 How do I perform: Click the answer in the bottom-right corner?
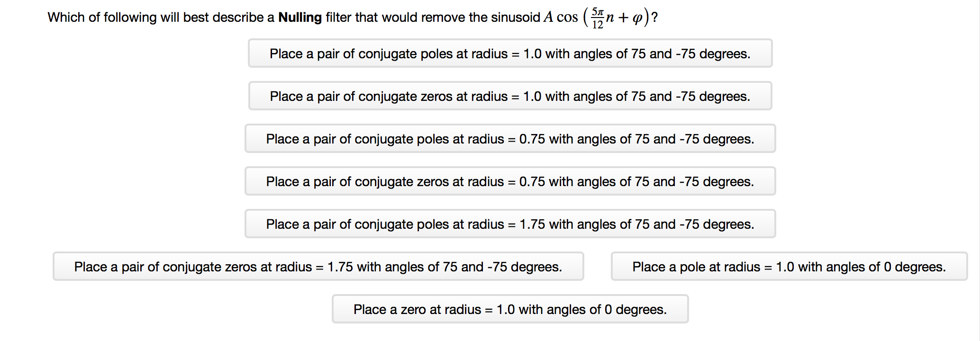pos(789,267)
